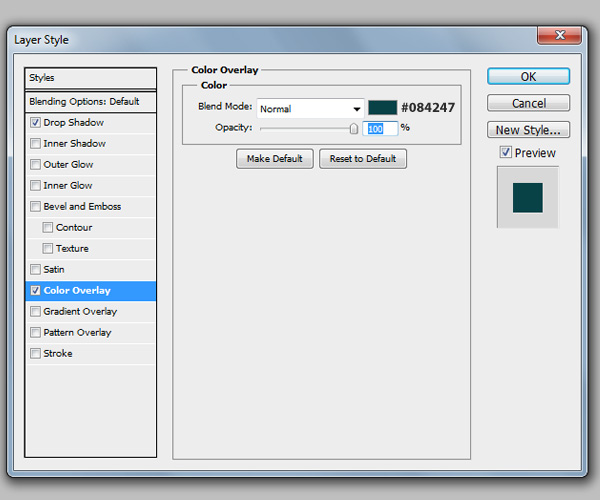600x500 pixels.
Task: Select the Outer Glow style label
Action: click(68, 164)
